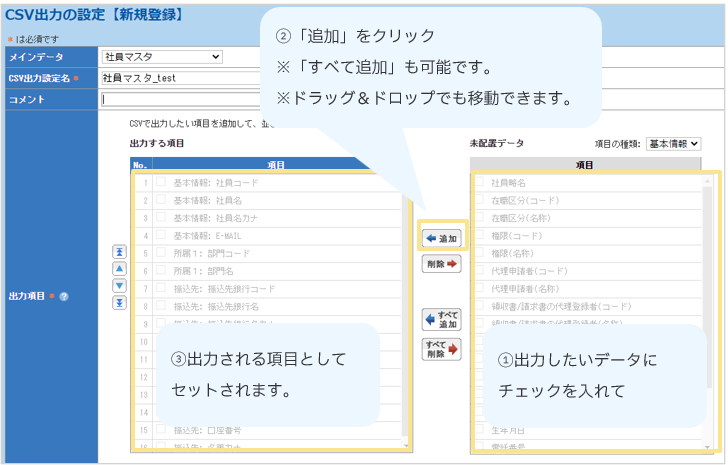This screenshot has width=728, height=465.
Task: Select the 基本情報: 社員コード checkbox
Action: 160,182
